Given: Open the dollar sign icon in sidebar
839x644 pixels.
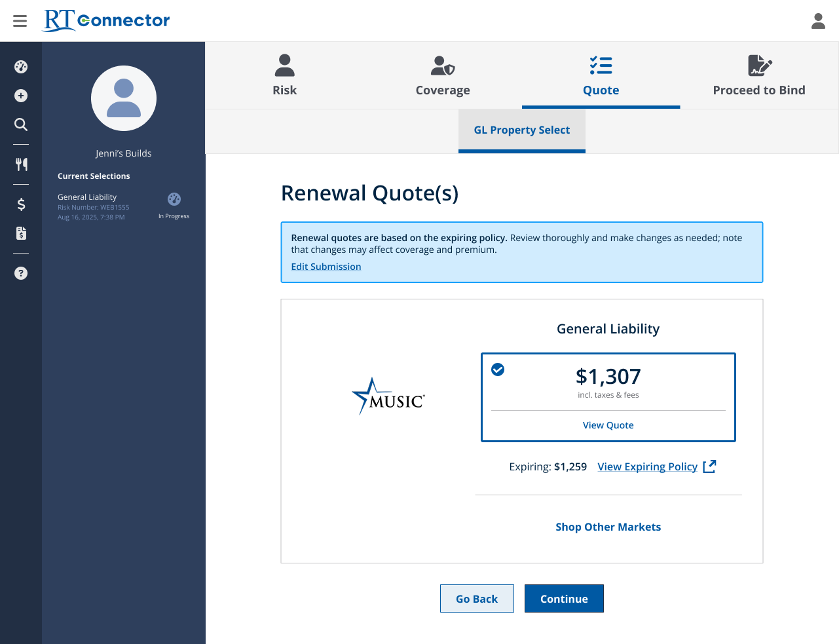Looking at the screenshot, I should pos(21,204).
